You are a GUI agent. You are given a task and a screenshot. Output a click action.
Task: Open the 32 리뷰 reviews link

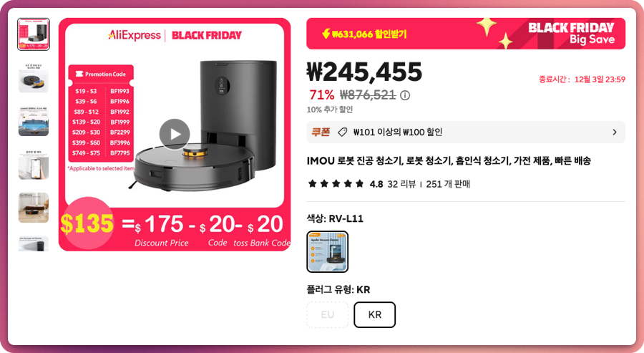(401, 184)
